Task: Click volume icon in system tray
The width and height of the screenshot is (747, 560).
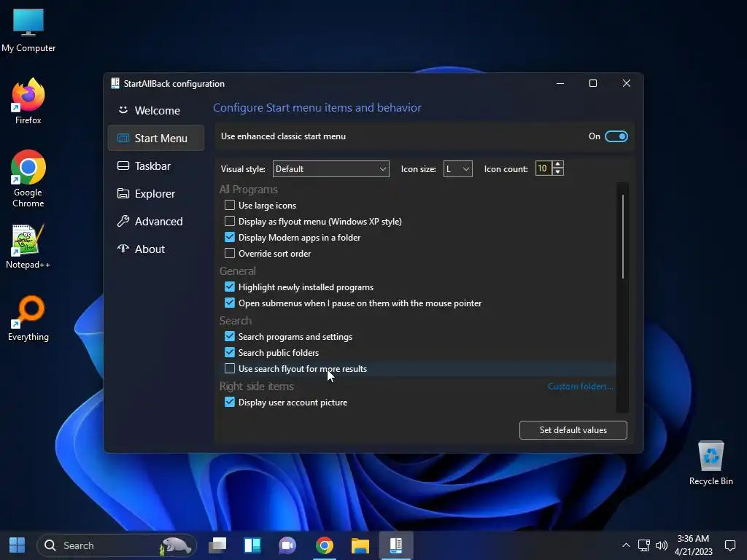Action: [x=661, y=545]
